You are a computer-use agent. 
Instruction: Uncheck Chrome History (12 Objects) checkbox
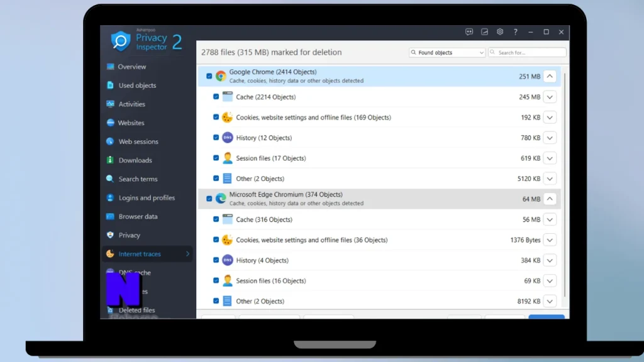point(216,138)
